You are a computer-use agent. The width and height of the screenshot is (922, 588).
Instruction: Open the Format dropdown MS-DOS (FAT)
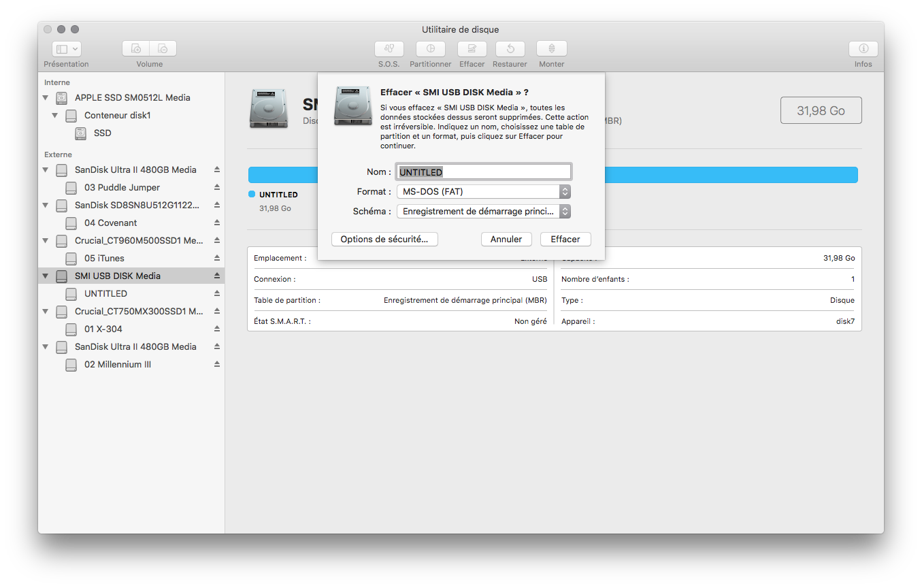483,192
